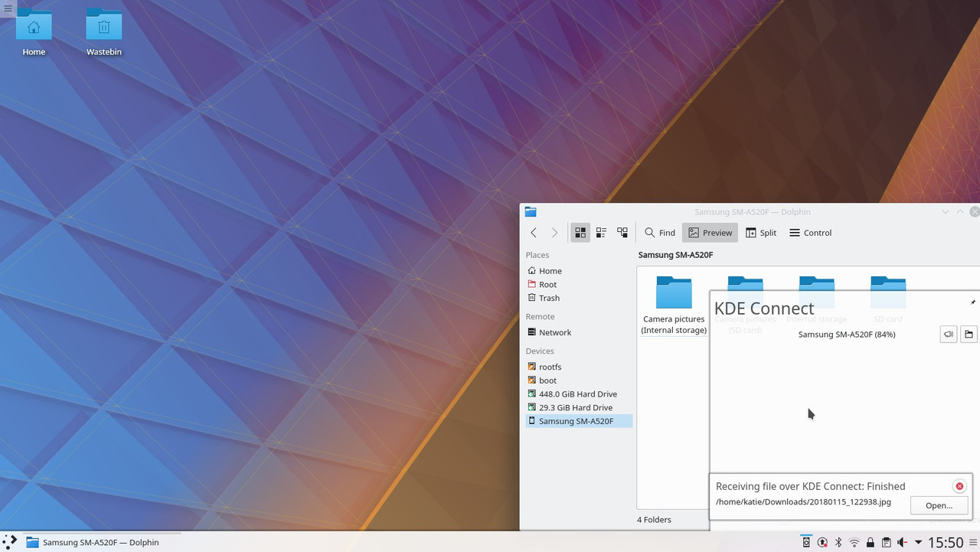Split the Dolphin view
980x552 pixels.
coord(761,233)
